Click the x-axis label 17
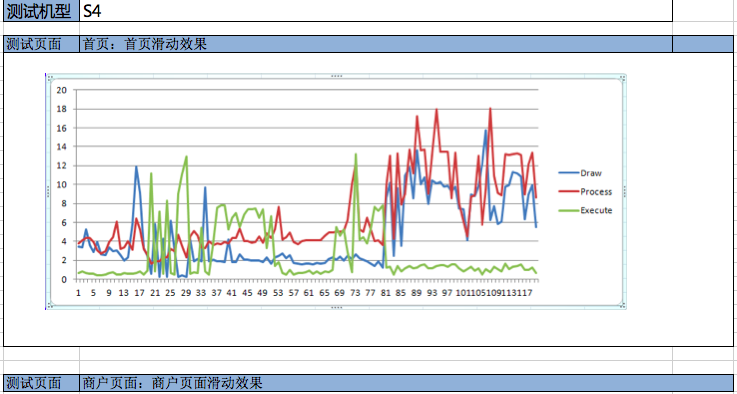 [x=139, y=293]
